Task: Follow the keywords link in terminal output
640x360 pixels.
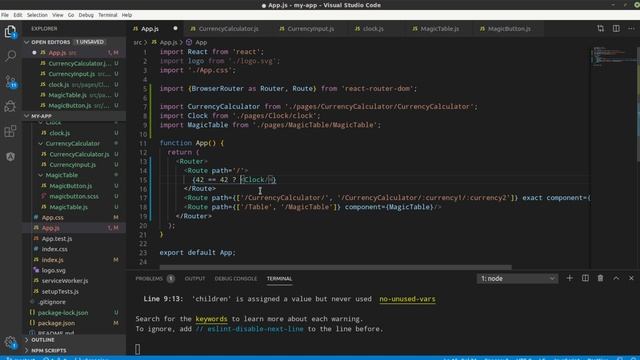Action: tap(211, 319)
